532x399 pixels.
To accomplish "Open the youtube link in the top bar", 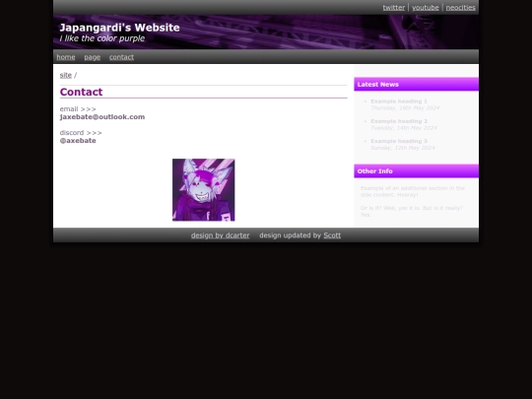I will [x=426, y=8].
